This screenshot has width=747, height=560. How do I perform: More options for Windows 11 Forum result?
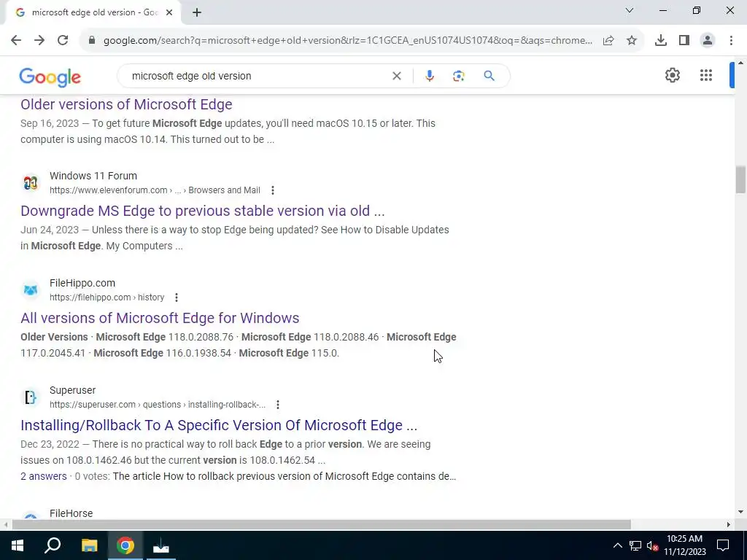click(x=273, y=190)
